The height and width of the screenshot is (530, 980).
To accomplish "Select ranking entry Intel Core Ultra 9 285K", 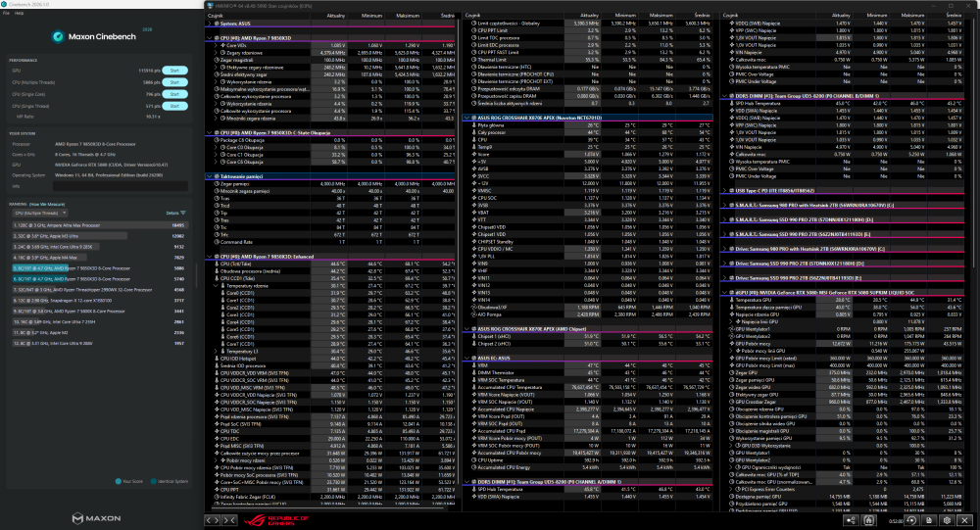I will (x=99, y=247).
